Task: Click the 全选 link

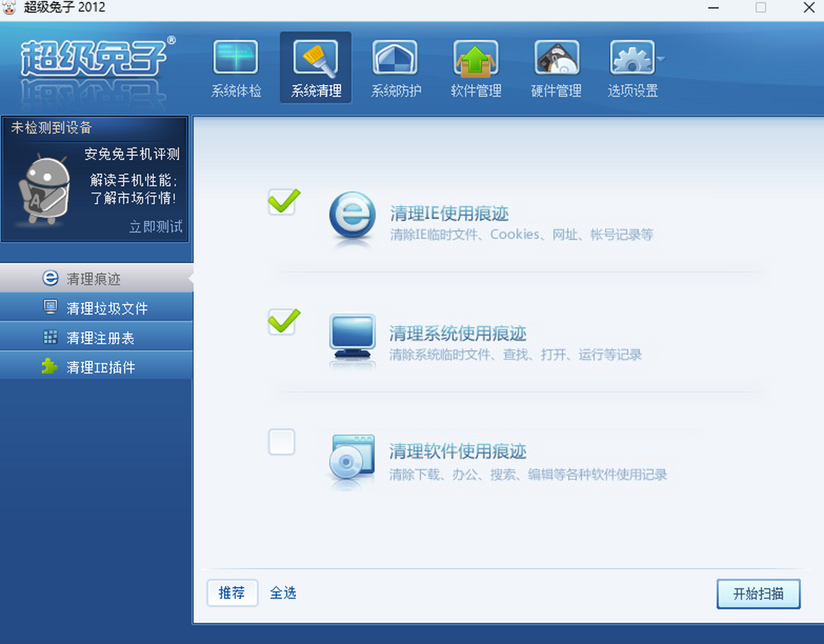Action: click(283, 593)
